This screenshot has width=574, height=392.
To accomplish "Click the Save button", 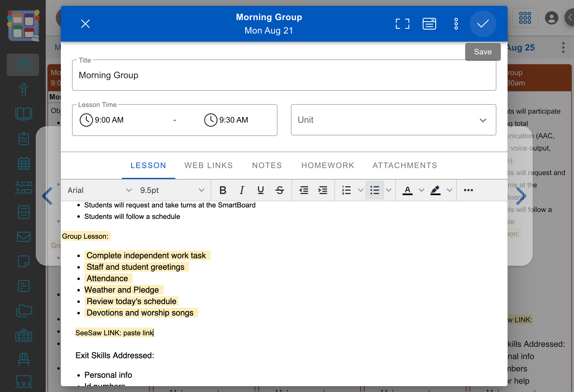I will point(483,52).
